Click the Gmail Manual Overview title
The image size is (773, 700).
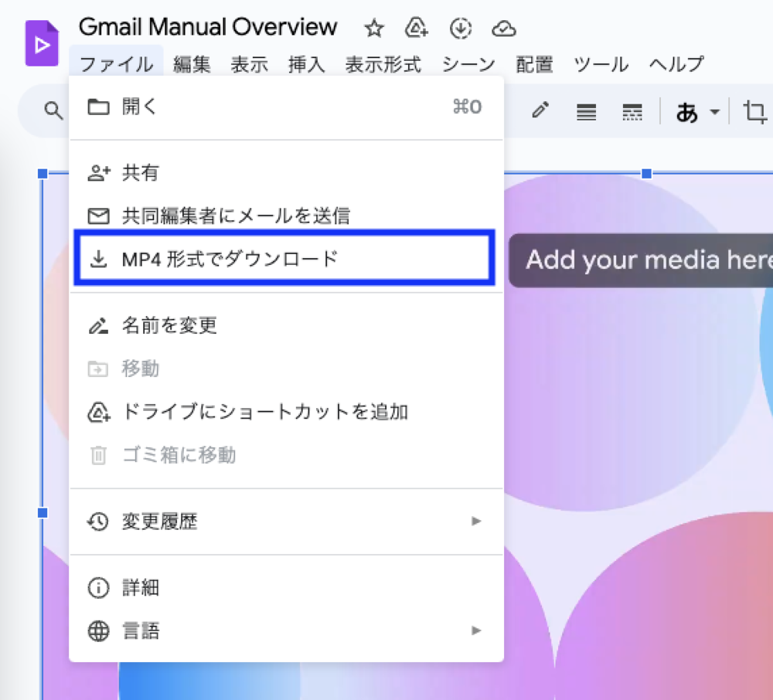(208, 27)
